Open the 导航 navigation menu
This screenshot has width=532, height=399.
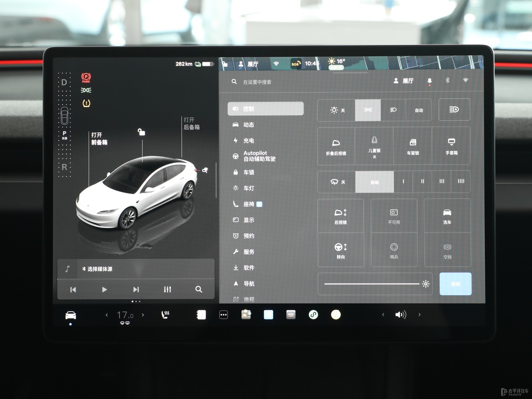pyautogui.click(x=244, y=284)
